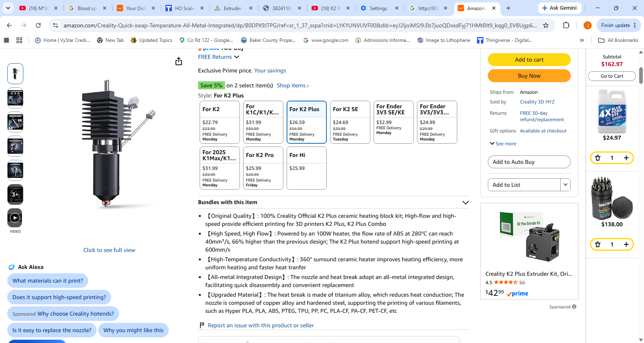Click the Add to cart button
Viewport: 644px width, 343px height.
pos(529,60)
